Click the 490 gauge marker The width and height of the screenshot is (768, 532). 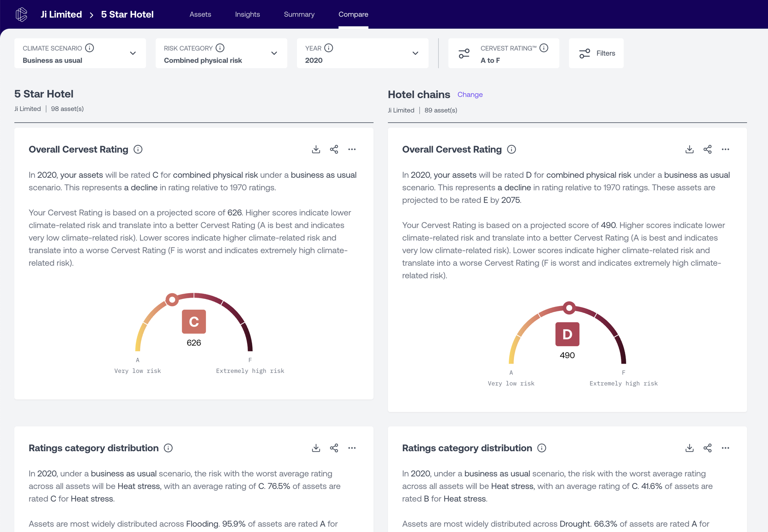(569, 308)
